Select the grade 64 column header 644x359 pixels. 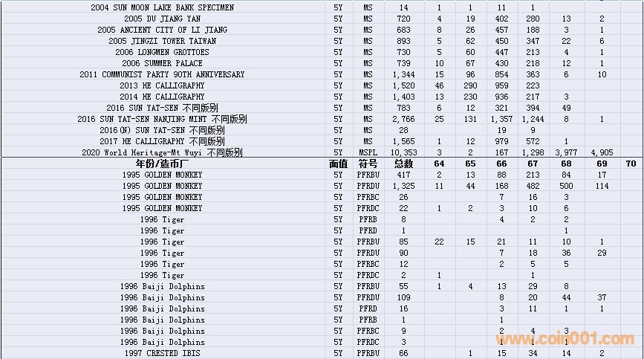[439, 164]
